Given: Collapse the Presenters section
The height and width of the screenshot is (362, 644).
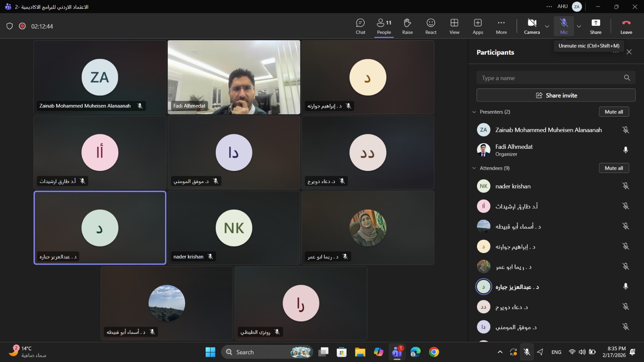Looking at the screenshot, I should coord(474,112).
